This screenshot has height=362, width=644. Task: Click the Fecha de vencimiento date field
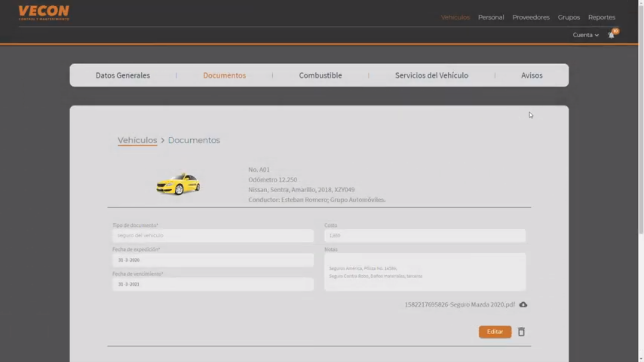(x=213, y=284)
